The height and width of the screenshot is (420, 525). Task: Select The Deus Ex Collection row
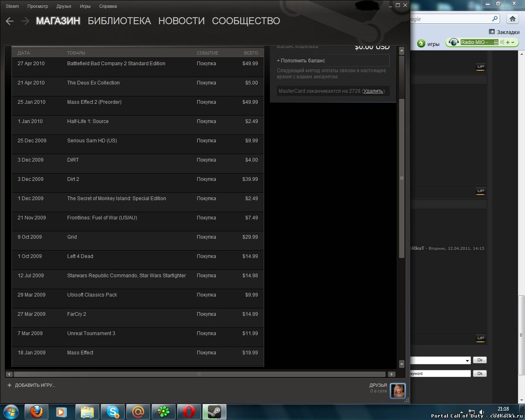click(138, 87)
